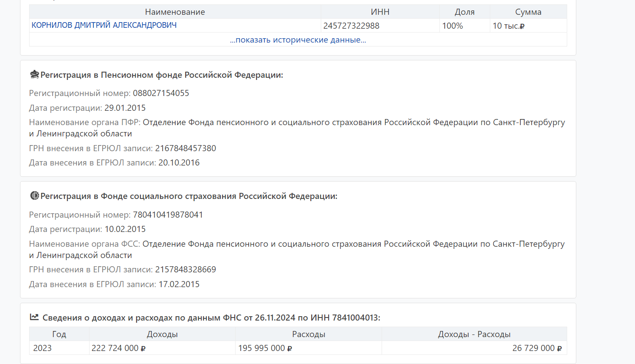This screenshot has width=635, height=364.
Task: Click the Сумма column header
Action: click(528, 12)
